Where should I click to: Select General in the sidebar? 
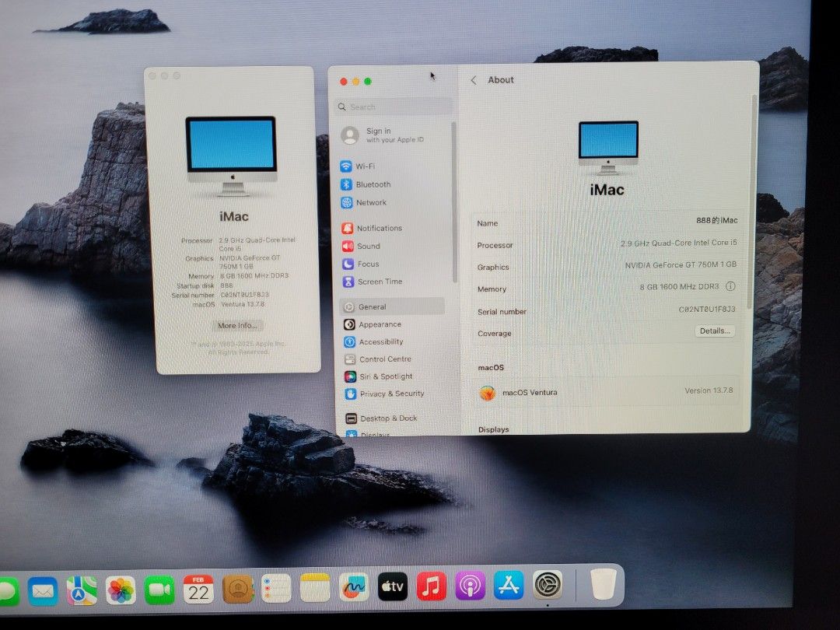tap(393, 307)
